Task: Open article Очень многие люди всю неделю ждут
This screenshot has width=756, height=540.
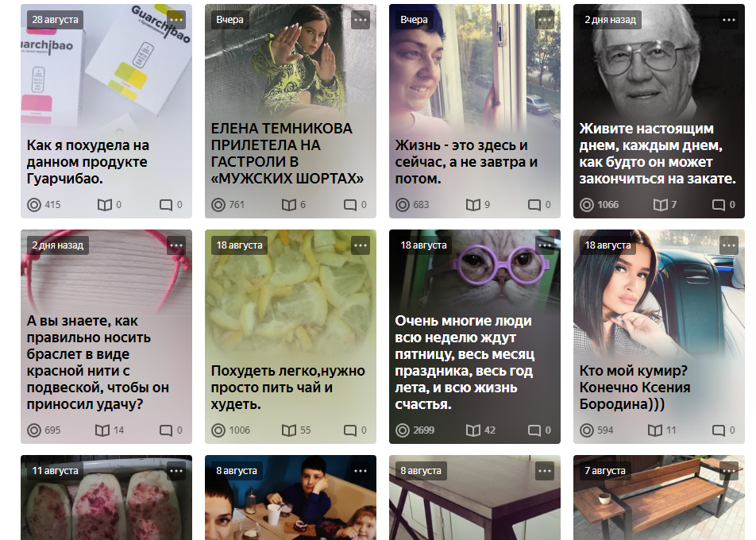Action: pos(465,362)
